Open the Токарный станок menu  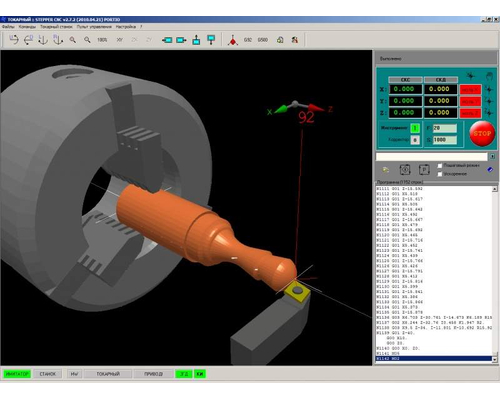(56, 27)
